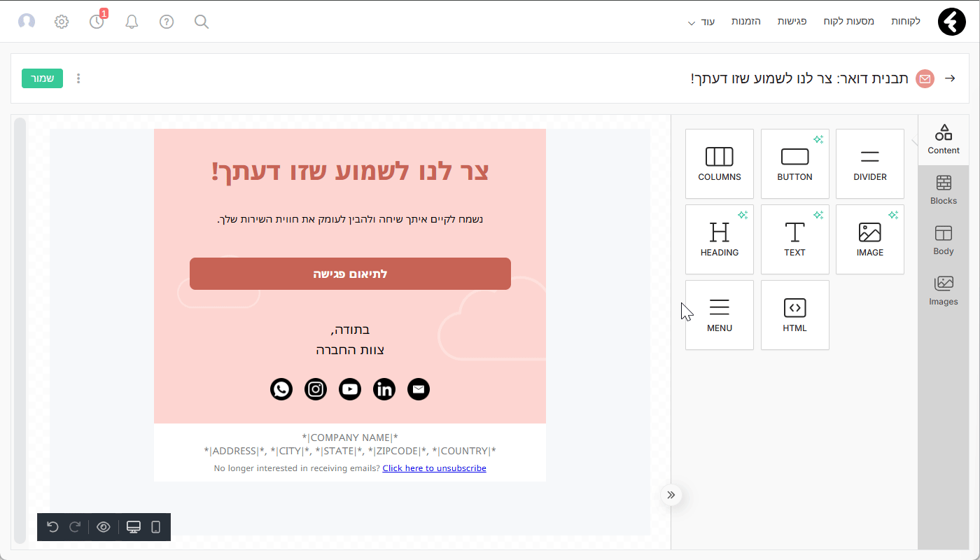Toggle the eye preview mode
The width and height of the screenshot is (980, 560).
tap(104, 527)
